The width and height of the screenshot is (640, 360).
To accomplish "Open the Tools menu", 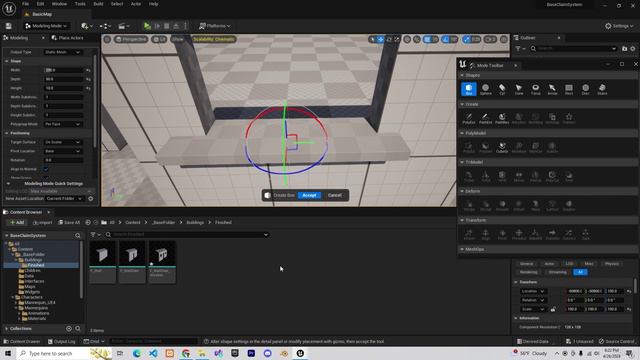I will point(80,4).
